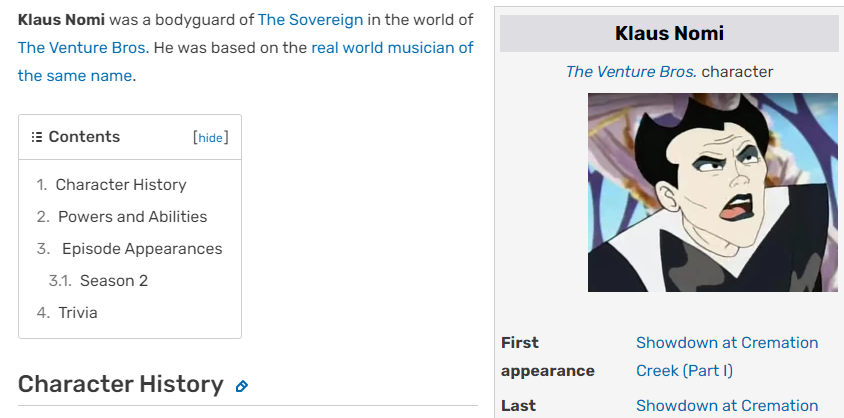Click the same name link text
The image size is (844, 418).
(x=75, y=75)
